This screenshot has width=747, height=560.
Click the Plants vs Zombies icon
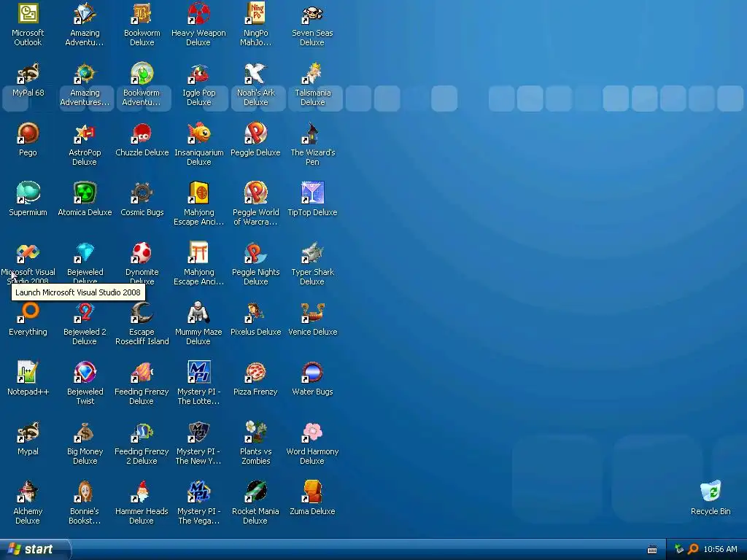tap(256, 432)
